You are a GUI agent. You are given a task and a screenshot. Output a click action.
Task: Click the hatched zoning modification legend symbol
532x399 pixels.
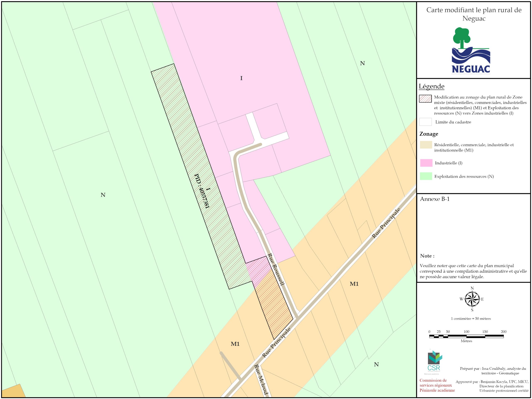[425, 99]
